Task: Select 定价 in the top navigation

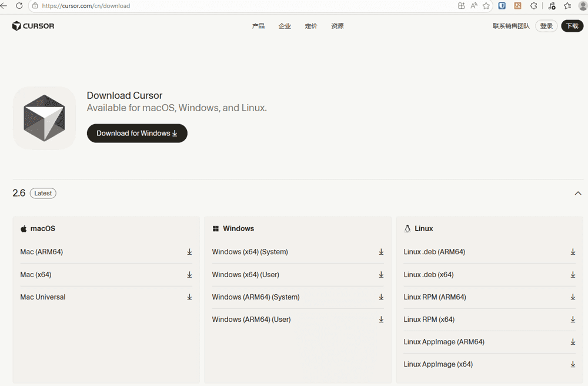Action: pyautogui.click(x=311, y=26)
